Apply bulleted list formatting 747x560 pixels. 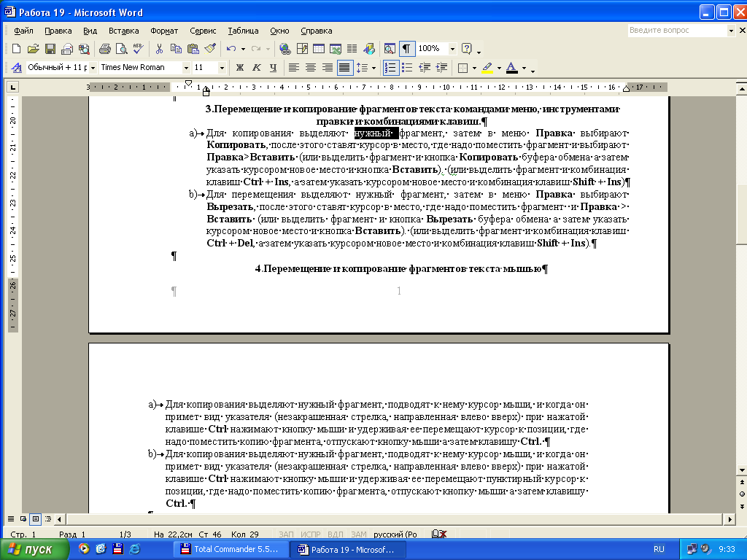(407, 68)
